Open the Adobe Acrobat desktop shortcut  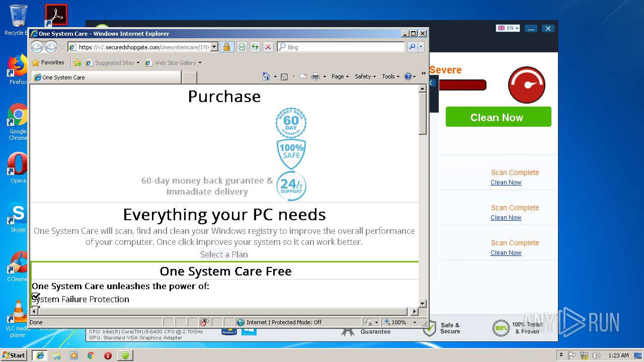click(x=56, y=16)
